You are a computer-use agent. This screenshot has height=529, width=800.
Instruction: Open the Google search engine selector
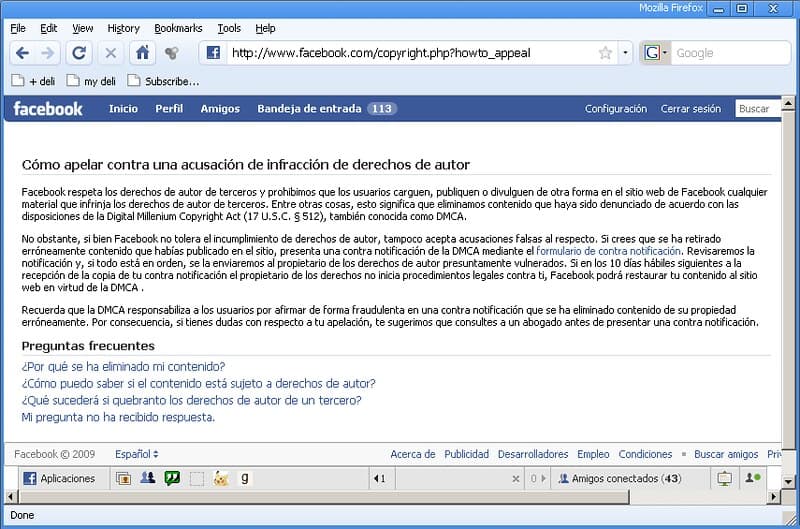[x=655, y=53]
